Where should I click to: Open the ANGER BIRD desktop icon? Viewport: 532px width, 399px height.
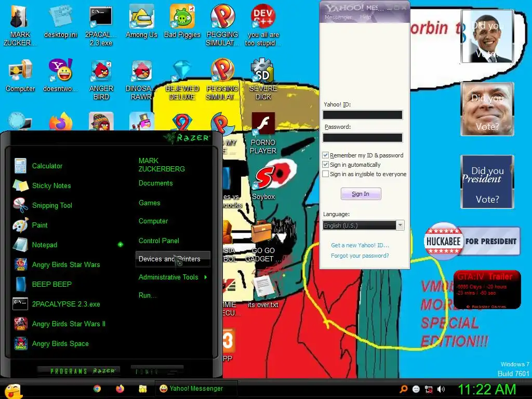(x=101, y=79)
